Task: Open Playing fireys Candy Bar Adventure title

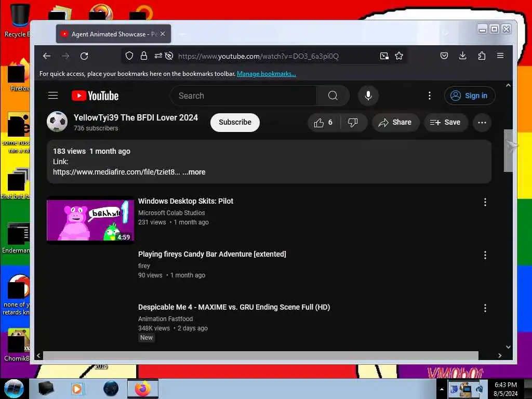Action: point(212,254)
